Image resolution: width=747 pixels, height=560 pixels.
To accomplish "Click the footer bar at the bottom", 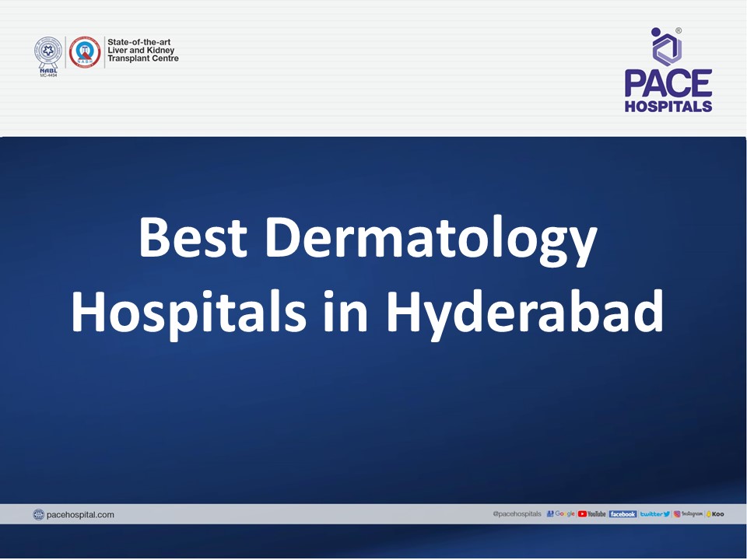I will click(x=311, y=514).
